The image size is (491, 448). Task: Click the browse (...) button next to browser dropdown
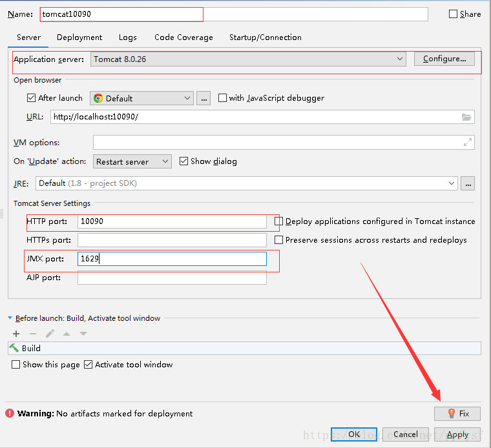tap(204, 99)
